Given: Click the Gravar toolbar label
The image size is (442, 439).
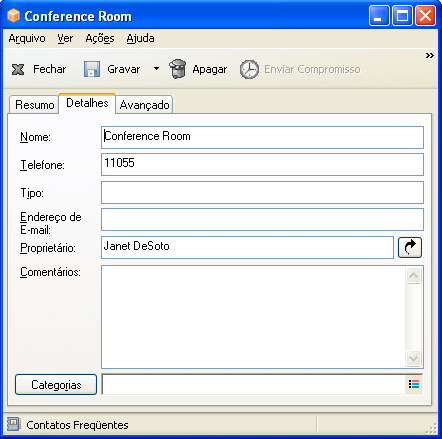Looking at the screenshot, I should 124,69.
